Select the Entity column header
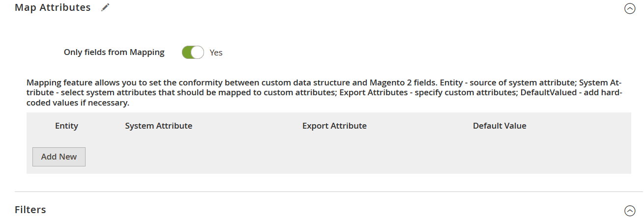644x218 pixels. pos(66,126)
